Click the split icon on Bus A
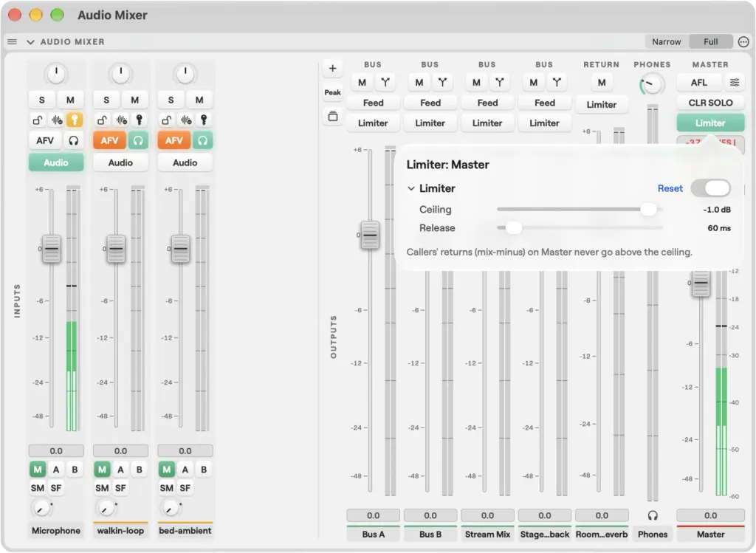This screenshot has width=756, height=553. (385, 83)
